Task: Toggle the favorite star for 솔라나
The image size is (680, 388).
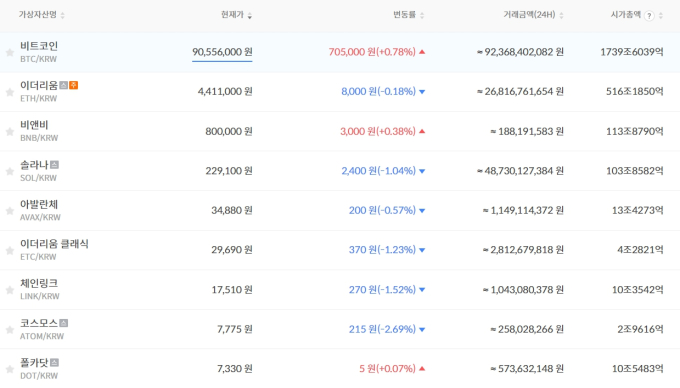Action: (10, 172)
